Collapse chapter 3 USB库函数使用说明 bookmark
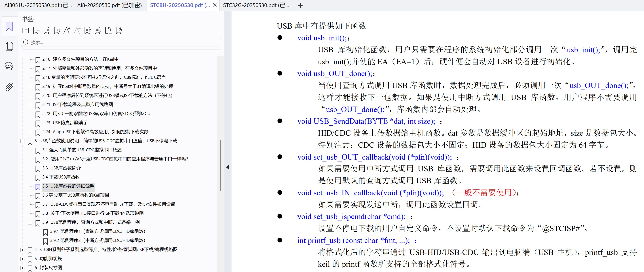 coord(22,141)
